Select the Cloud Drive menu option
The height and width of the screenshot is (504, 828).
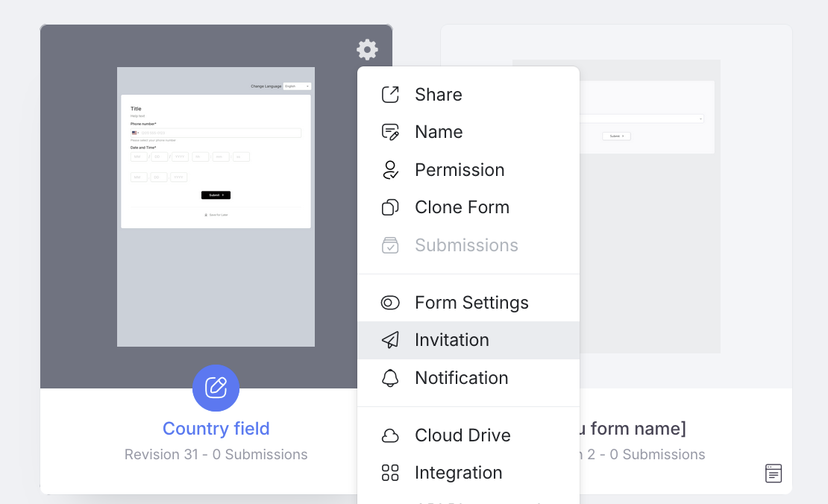click(x=462, y=435)
